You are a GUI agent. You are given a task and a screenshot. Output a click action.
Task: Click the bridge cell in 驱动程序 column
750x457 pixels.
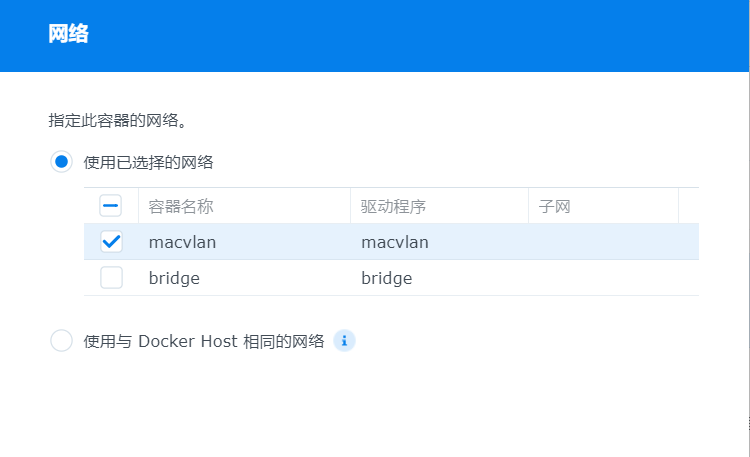click(387, 278)
